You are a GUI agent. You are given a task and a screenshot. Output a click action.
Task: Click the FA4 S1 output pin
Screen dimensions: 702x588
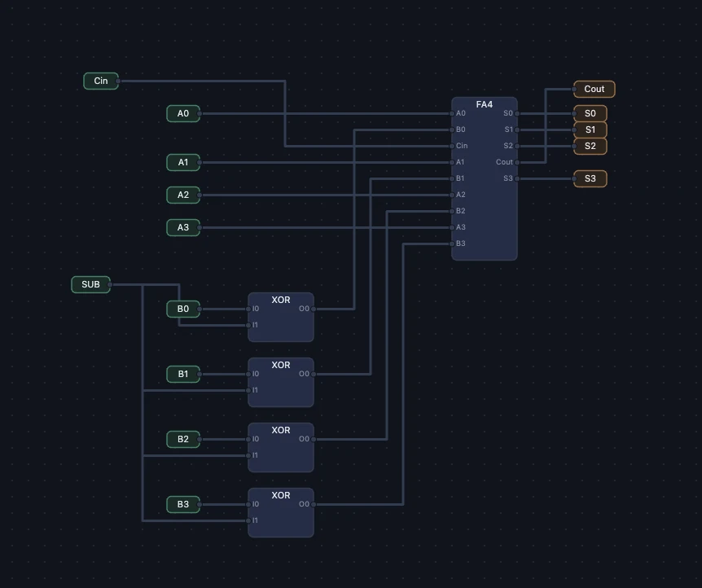coord(517,129)
